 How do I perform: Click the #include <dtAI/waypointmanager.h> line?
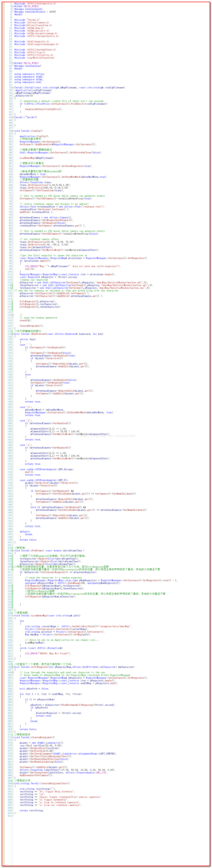[x=36, y=44]
